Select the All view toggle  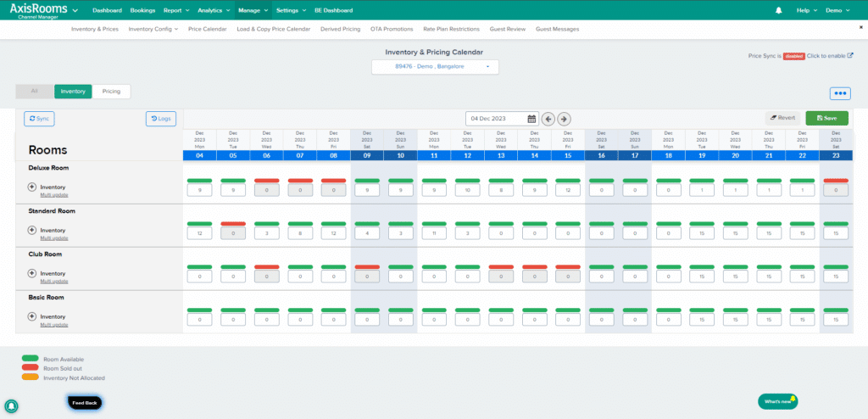coord(35,91)
